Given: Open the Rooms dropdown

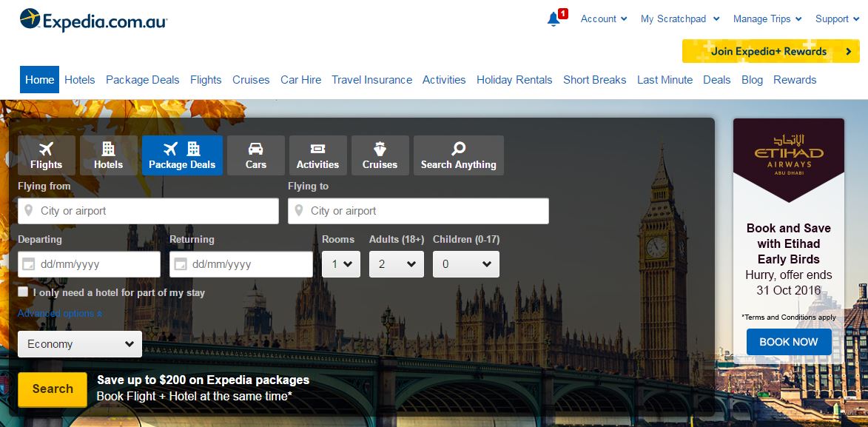Looking at the screenshot, I should pyautogui.click(x=341, y=264).
